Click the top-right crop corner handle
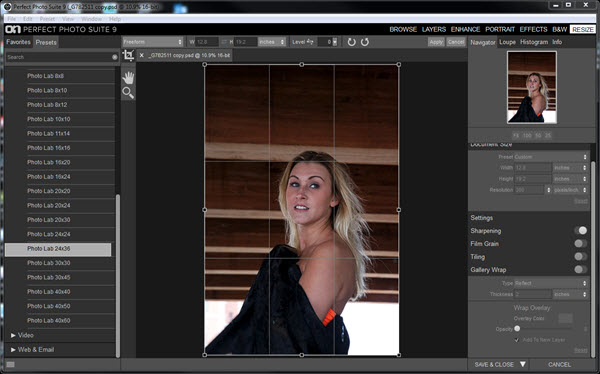Screen dimensions: 600x374 [x=399, y=65]
